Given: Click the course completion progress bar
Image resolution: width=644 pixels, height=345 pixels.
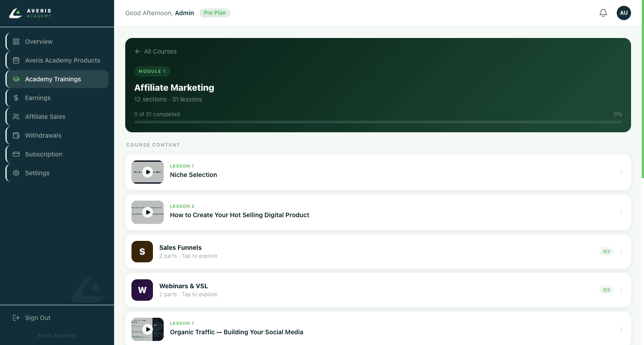Looking at the screenshot, I should point(378,122).
